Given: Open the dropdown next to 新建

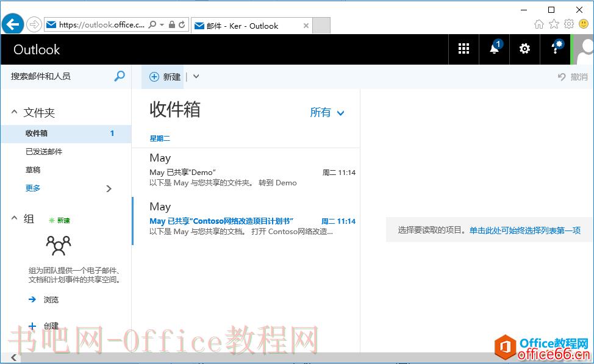Looking at the screenshot, I should [x=196, y=76].
